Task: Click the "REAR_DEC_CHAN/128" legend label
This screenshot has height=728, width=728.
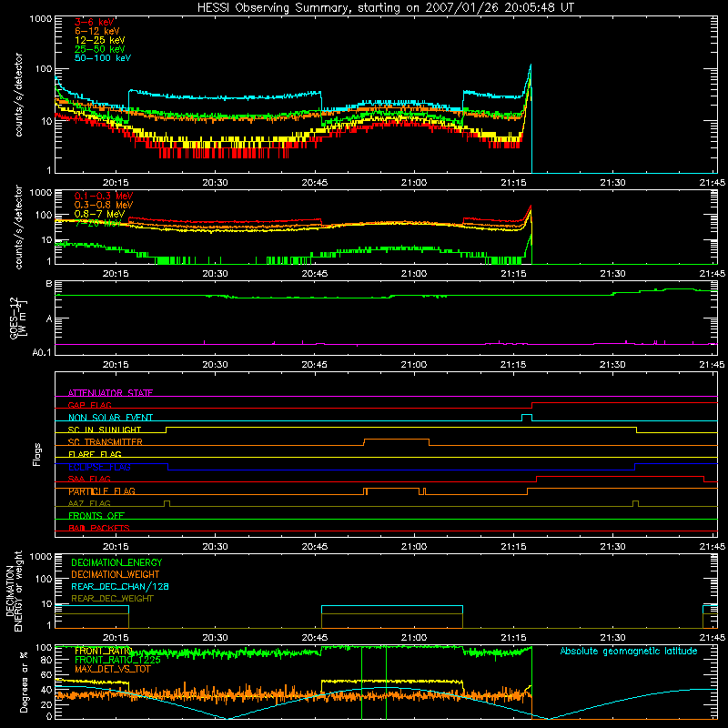Action: tap(120, 587)
